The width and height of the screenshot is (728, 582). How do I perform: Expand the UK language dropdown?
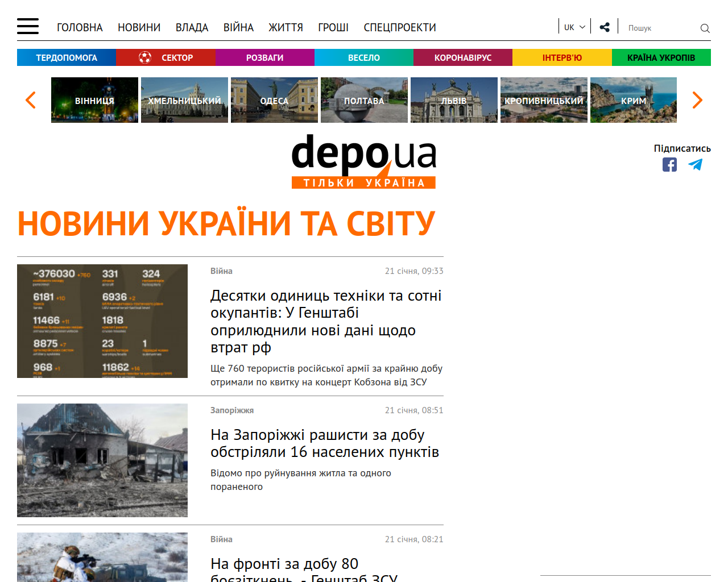tap(574, 27)
